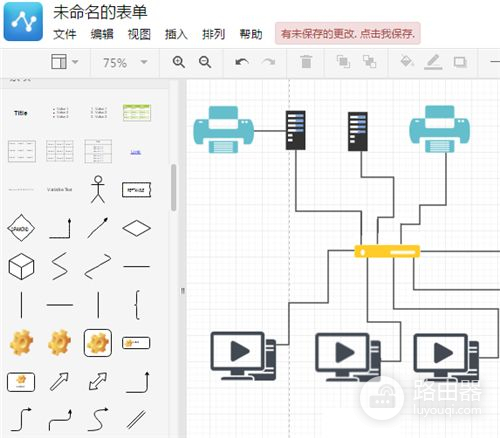Undo the last action
The height and width of the screenshot is (438, 500).
(242, 62)
